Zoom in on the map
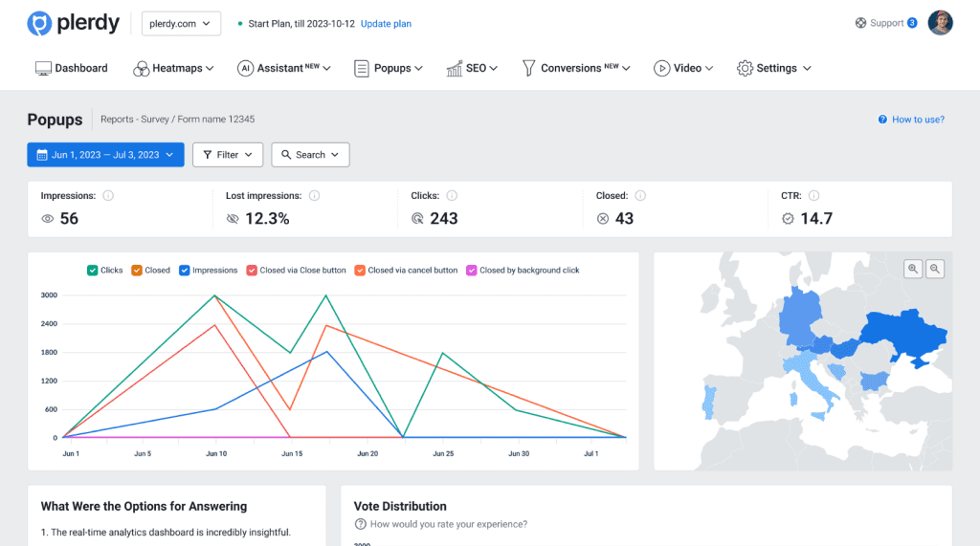Viewport: 980px width, 546px height. coord(913,270)
